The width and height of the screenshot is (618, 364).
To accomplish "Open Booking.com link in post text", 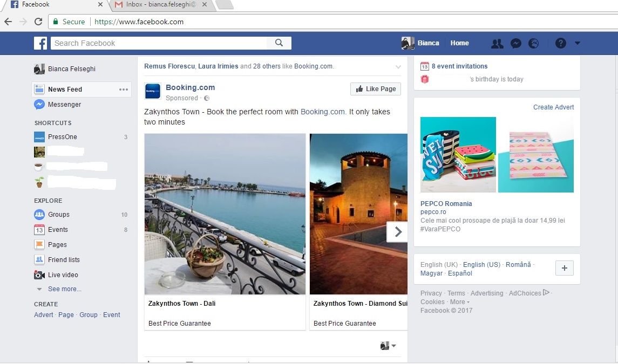I will (323, 112).
